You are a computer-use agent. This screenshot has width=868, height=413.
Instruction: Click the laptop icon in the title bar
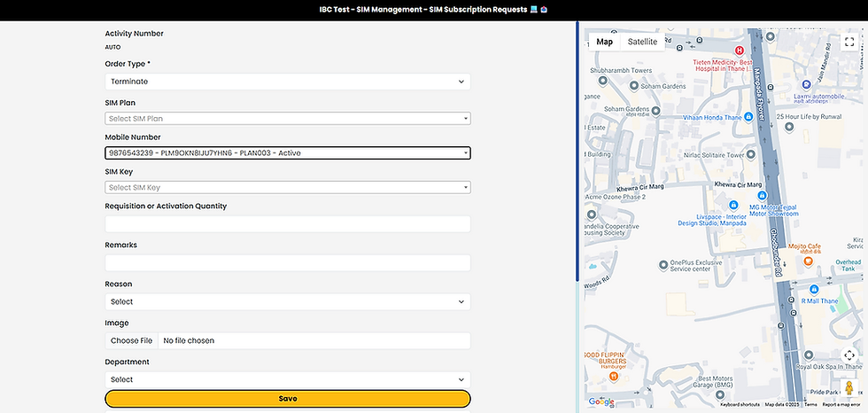533,10
